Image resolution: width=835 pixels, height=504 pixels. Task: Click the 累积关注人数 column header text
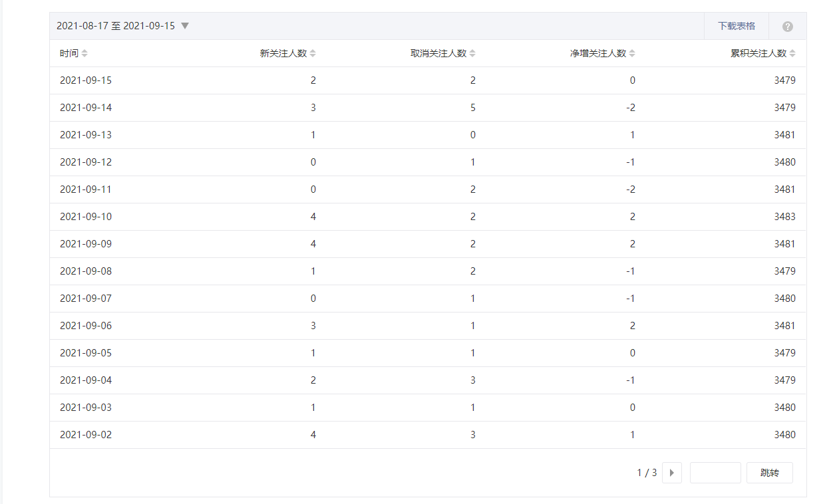[x=758, y=53]
